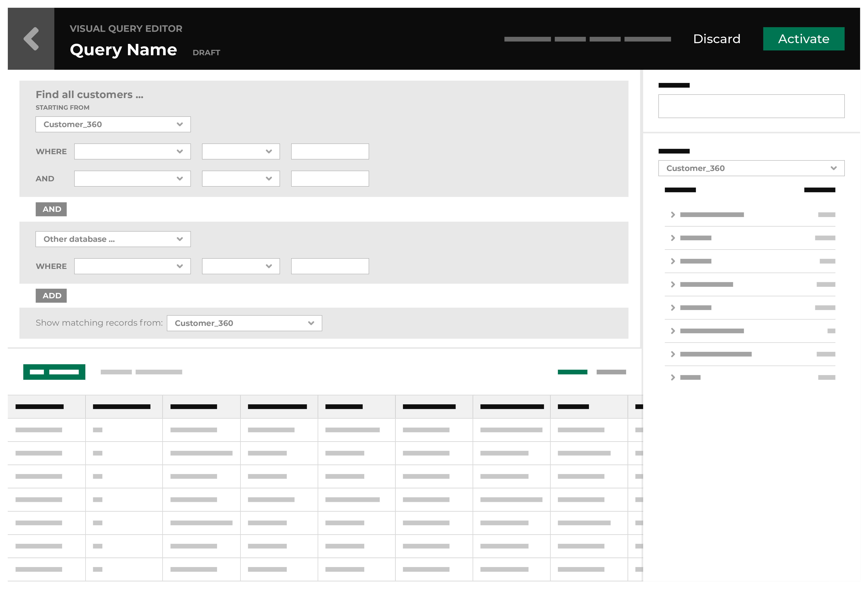Open the right sidebar Customer_360 dropdown
The image size is (868, 589).
751,168
